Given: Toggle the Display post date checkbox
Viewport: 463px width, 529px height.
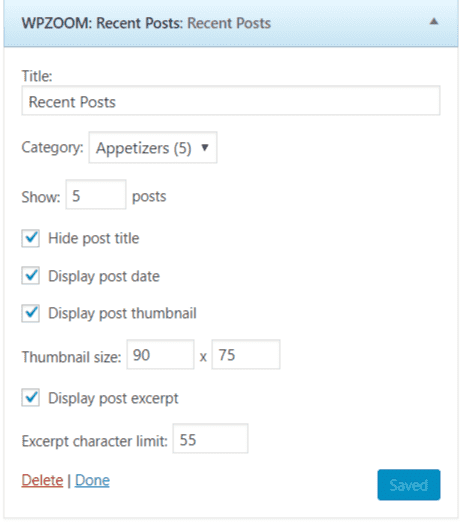Looking at the screenshot, I should click(31, 276).
